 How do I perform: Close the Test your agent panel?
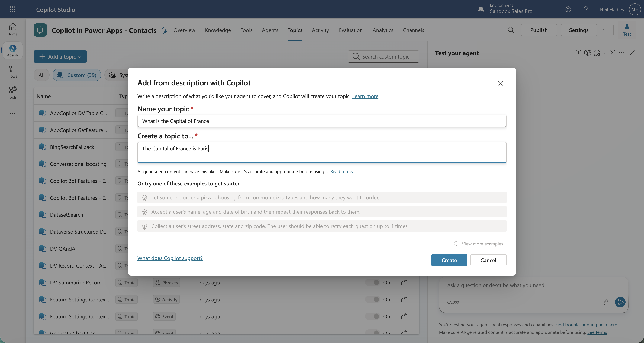tap(632, 53)
